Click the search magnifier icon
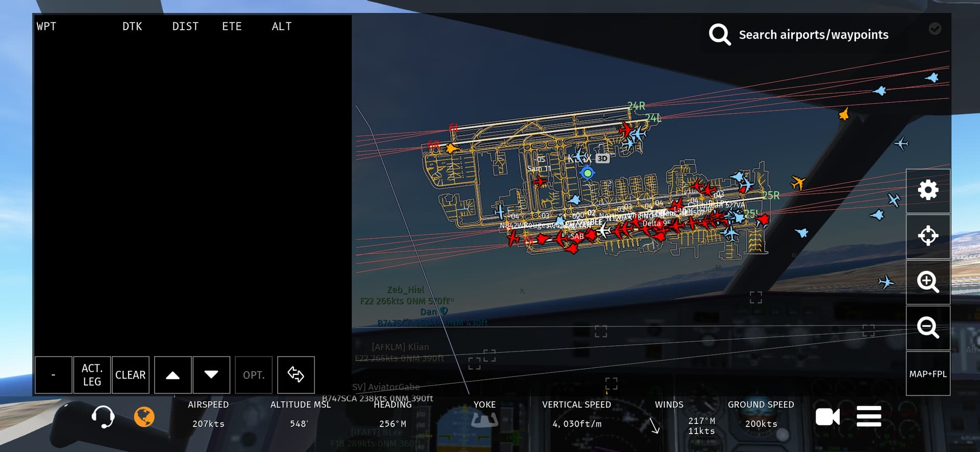The width and height of the screenshot is (980, 452). [720, 34]
